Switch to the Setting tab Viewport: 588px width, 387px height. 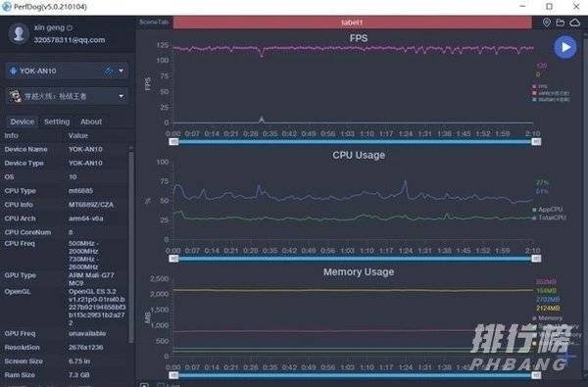(57, 121)
